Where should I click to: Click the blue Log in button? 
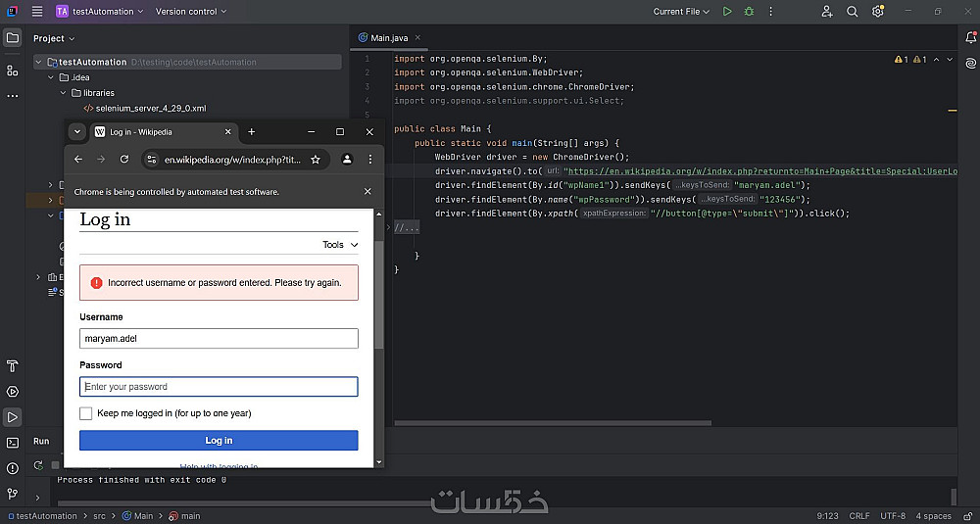(x=219, y=441)
